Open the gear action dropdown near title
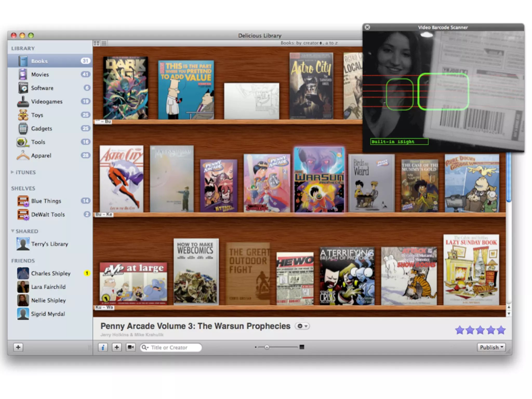The image size is (532, 399). pyautogui.click(x=302, y=326)
